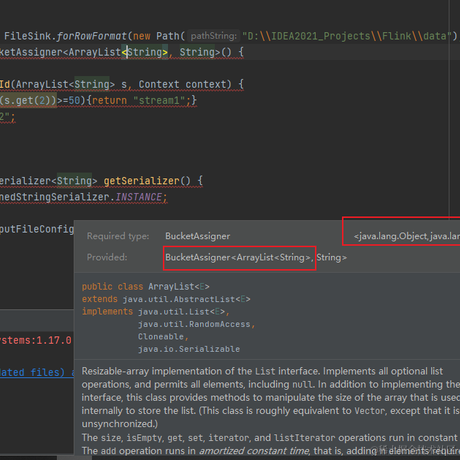Click the Required type BucketAssigner value
Viewport: 460px width, 460px height.
[x=197, y=236]
